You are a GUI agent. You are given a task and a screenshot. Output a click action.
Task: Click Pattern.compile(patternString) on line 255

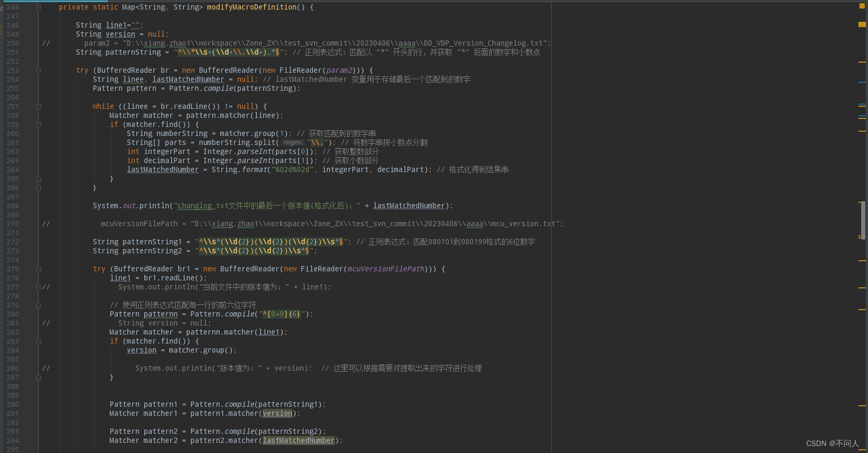(232, 89)
